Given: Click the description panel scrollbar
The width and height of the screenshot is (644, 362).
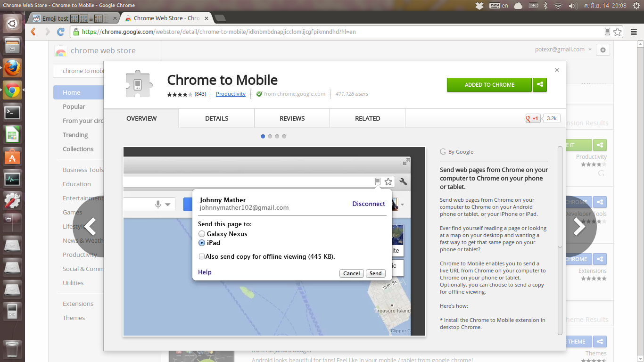Looking at the screenshot, I should (560, 197).
